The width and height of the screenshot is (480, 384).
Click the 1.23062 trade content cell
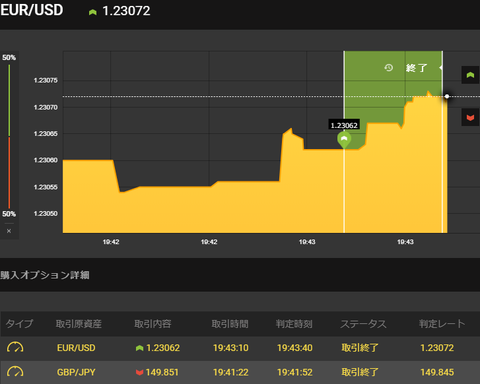pos(158,348)
